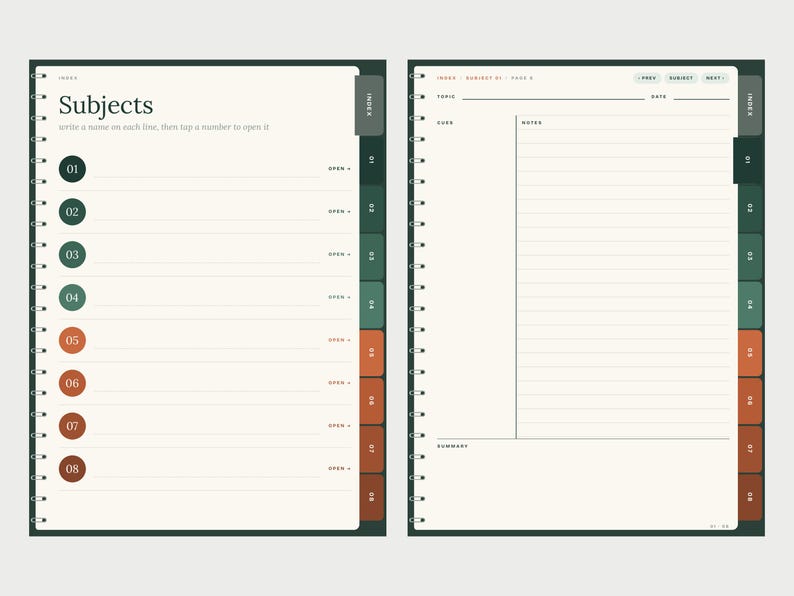Click the 'write a name on each line' subtitle
The width and height of the screenshot is (794, 596).
point(164,127)
